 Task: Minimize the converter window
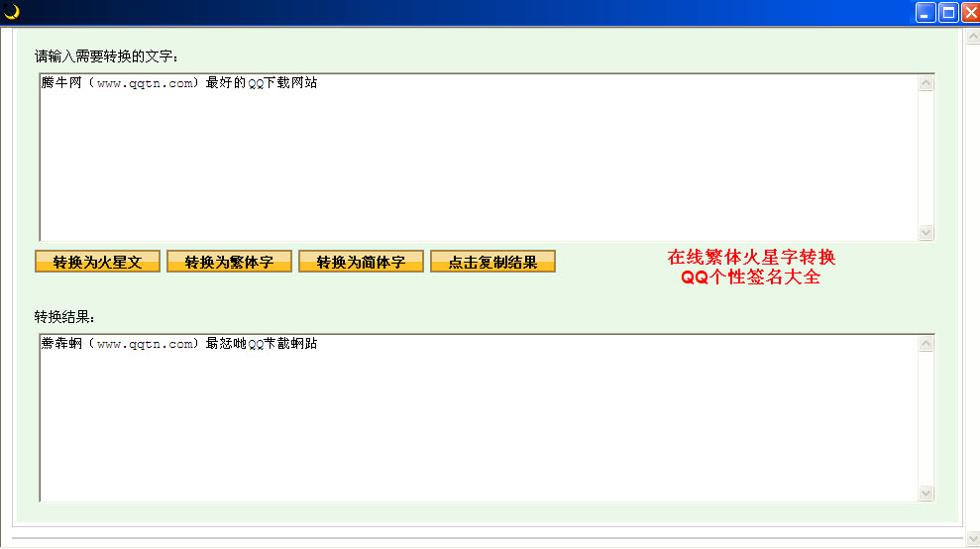[x=926, y=12]
